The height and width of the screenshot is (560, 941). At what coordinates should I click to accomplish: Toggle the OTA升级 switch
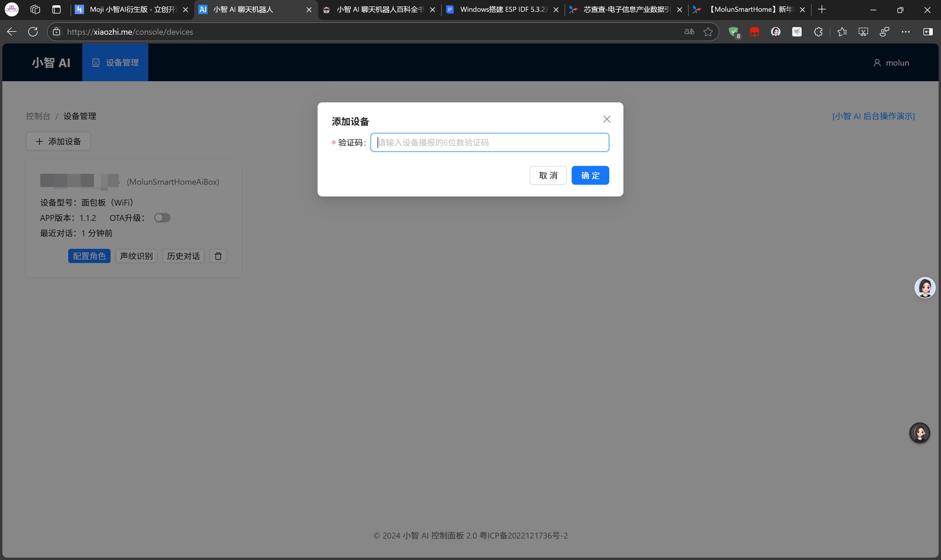click(x=162, y=218)
